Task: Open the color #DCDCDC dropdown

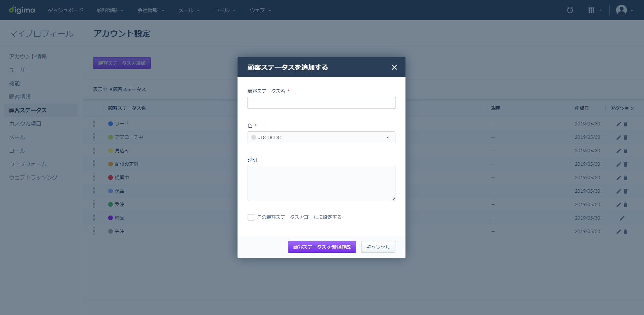Action: click(321, 137)
